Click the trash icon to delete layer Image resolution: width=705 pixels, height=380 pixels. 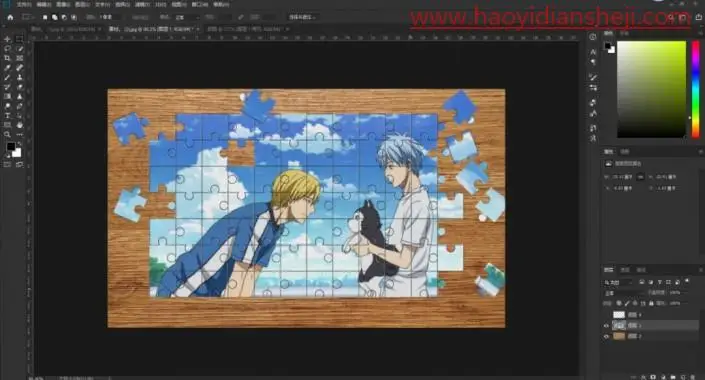click(x=692, y=377)
